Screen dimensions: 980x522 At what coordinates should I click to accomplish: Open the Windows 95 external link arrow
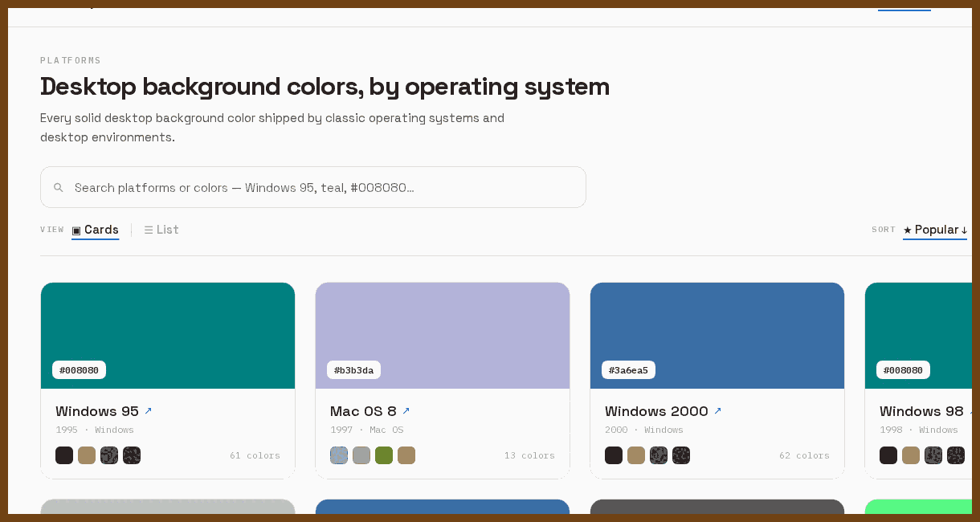click(148, 411)
